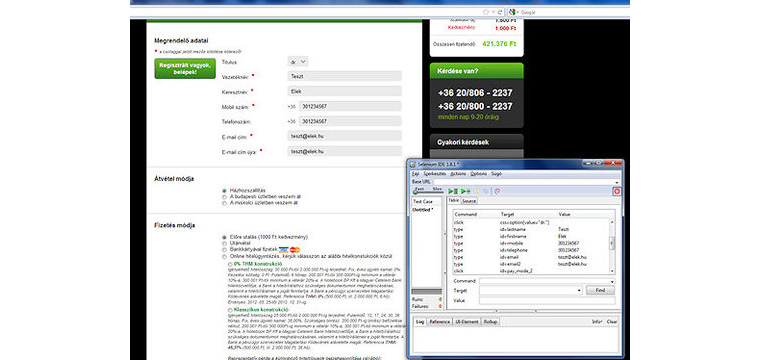
Task: Click the Telefonszám input field
Action: point(350,121)
